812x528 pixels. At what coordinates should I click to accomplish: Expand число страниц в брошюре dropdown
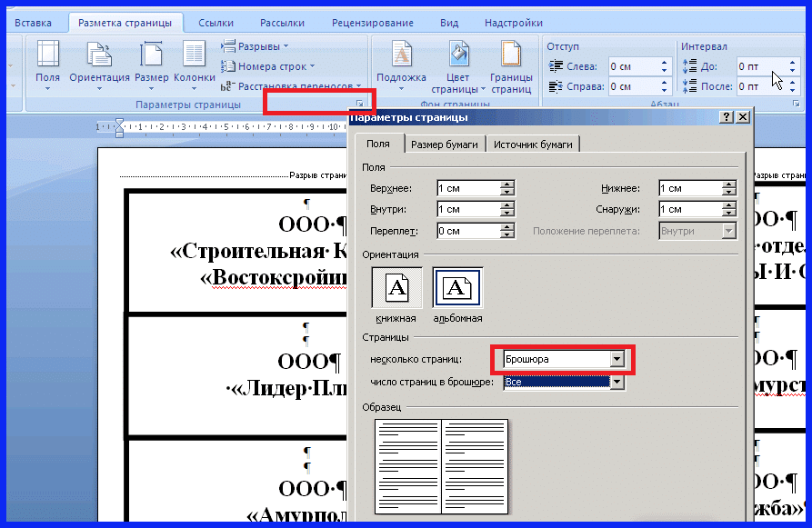(x=617, y=383)
